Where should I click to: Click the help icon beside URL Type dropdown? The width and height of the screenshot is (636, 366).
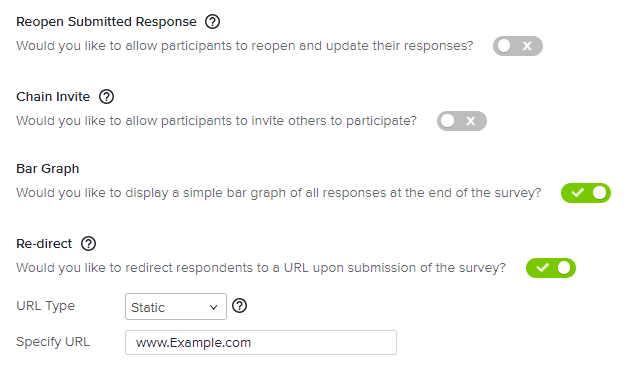[x=239, y=306]
